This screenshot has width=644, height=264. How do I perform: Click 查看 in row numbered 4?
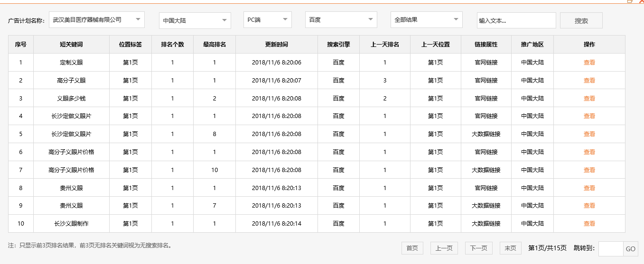tap(589, 116)
